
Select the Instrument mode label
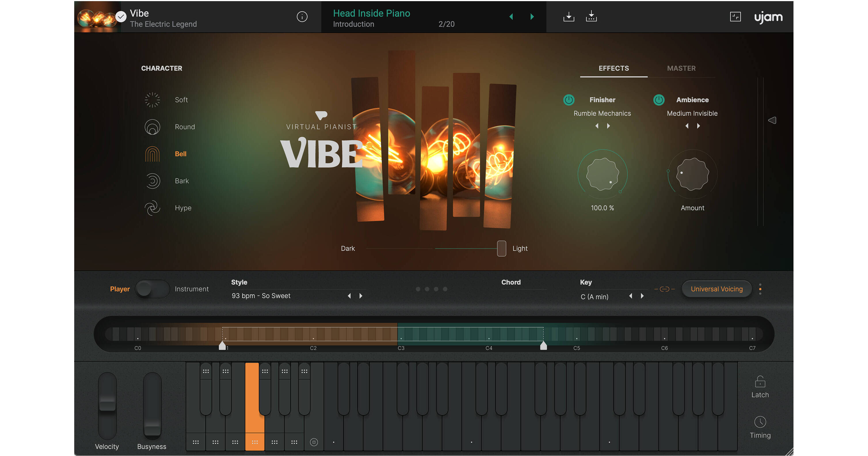[x=192, y=289]
